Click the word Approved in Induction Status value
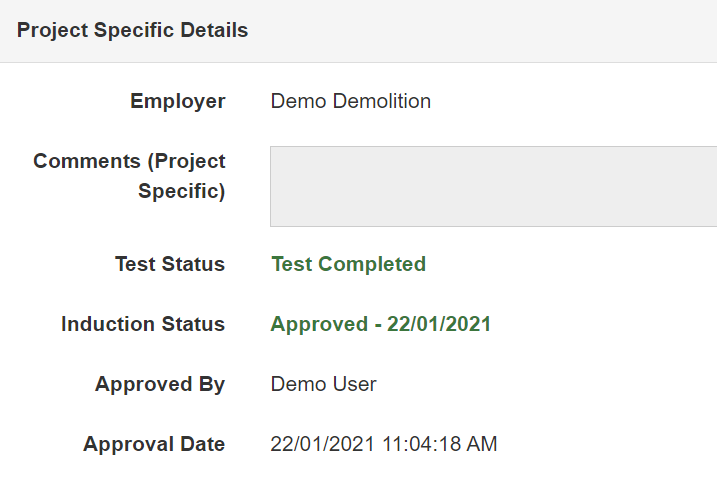717x504 pixels. tap(319, 324)
